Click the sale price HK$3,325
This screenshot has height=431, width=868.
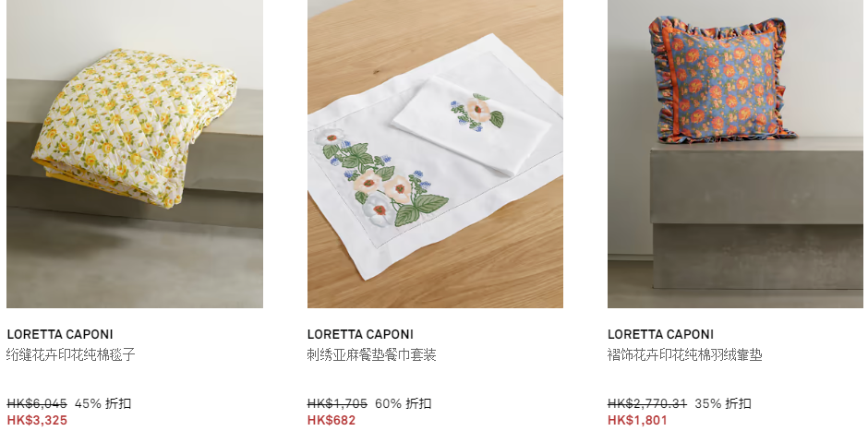click(37, 420)
